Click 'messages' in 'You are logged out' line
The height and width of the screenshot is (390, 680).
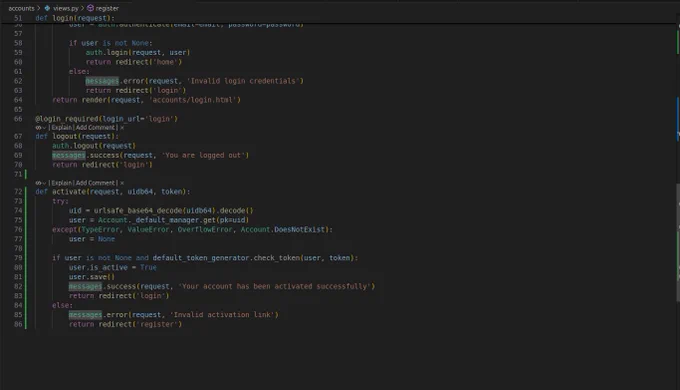(69, 155)
